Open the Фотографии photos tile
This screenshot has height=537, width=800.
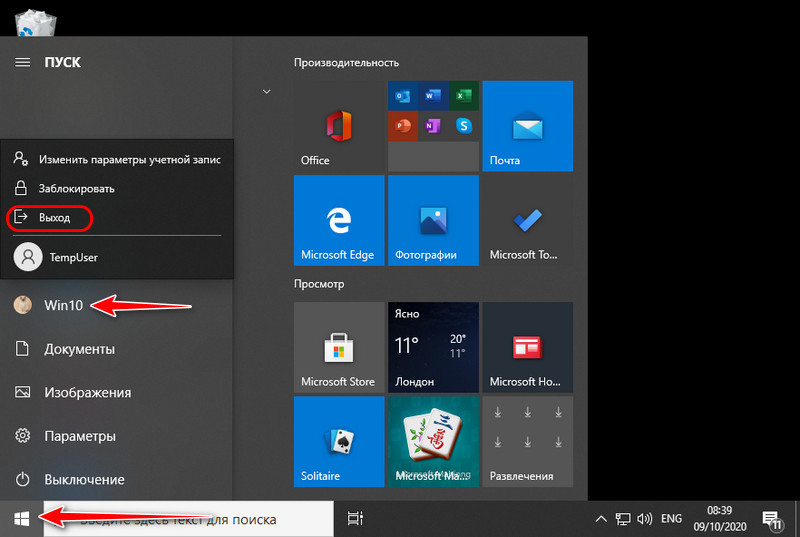click(x=433, y=220)
